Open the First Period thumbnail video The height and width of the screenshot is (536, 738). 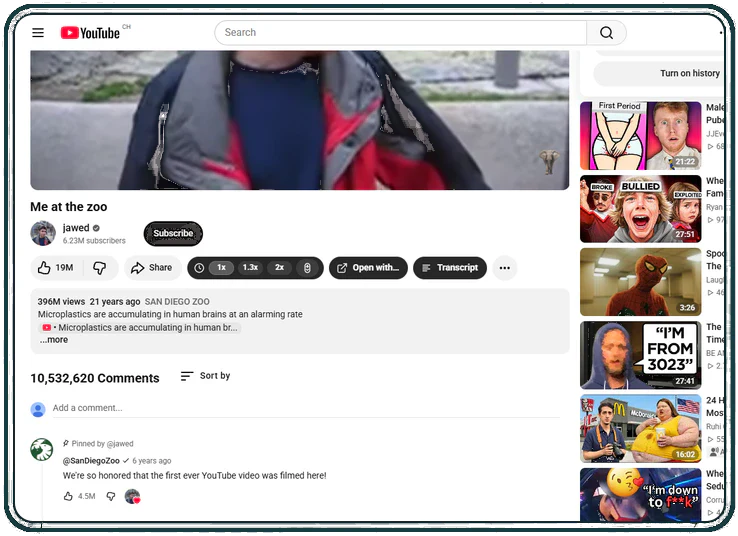coord(641,136)
